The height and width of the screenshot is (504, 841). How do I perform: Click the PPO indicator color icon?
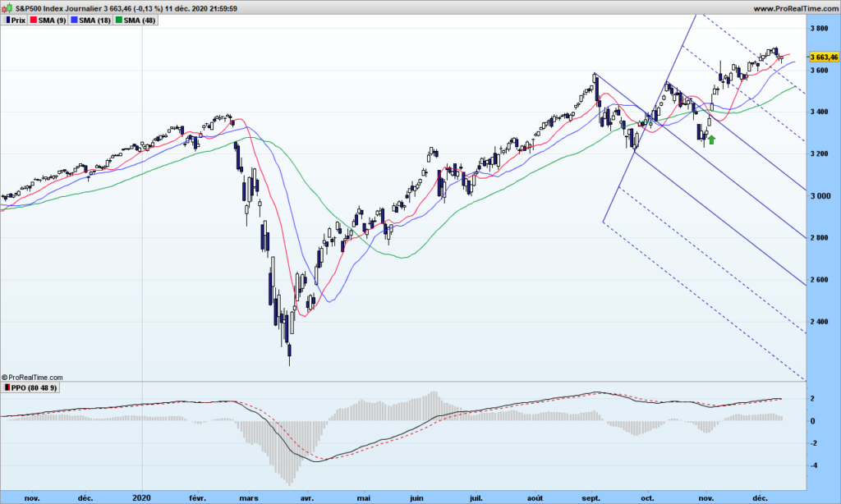(7, 387)
